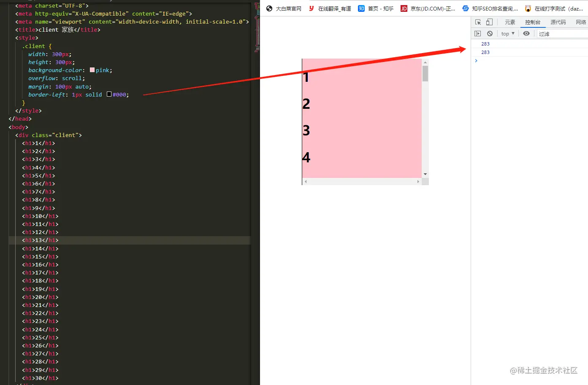Screen dimensions: 588x385
Task: Click the red JD favicon
Action: pos(404,8)
